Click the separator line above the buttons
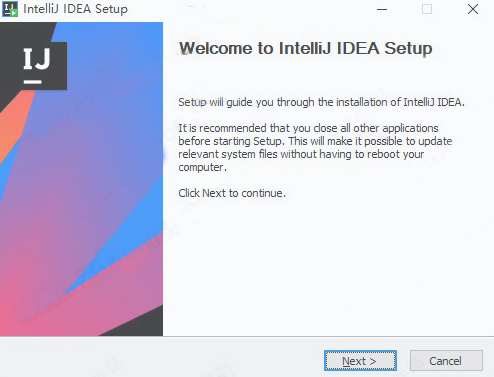 247,336
